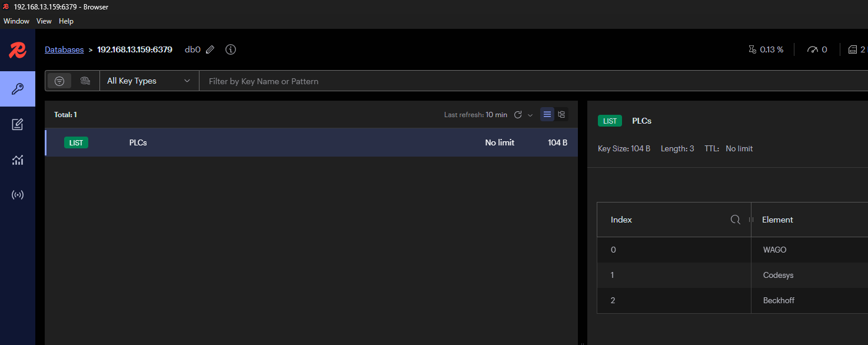Click the LIST type badge in details panel

tap(610, 121)
